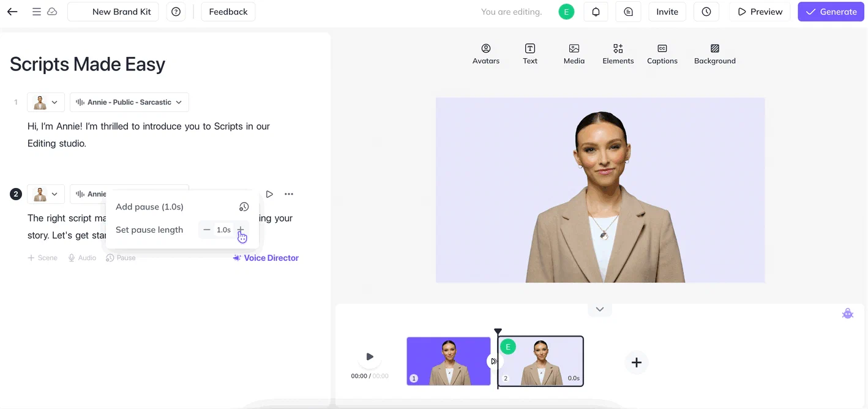Open the Text tool
Image resolution: width=868 pixels, height=409 pixels.
[530, 54]
